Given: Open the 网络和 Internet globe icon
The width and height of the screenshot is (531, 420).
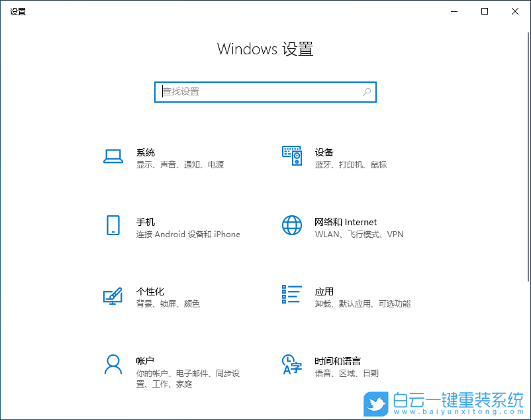Looking at the screenshot, I should (292, 226).
